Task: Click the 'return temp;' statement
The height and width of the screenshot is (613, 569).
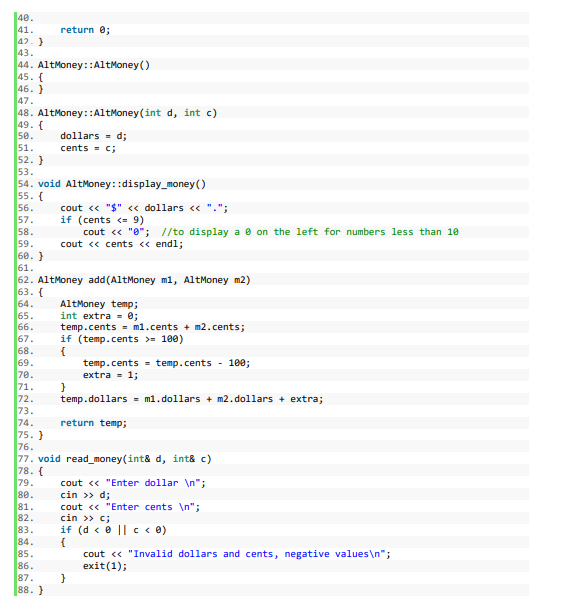Action: (x=93, y=423)
